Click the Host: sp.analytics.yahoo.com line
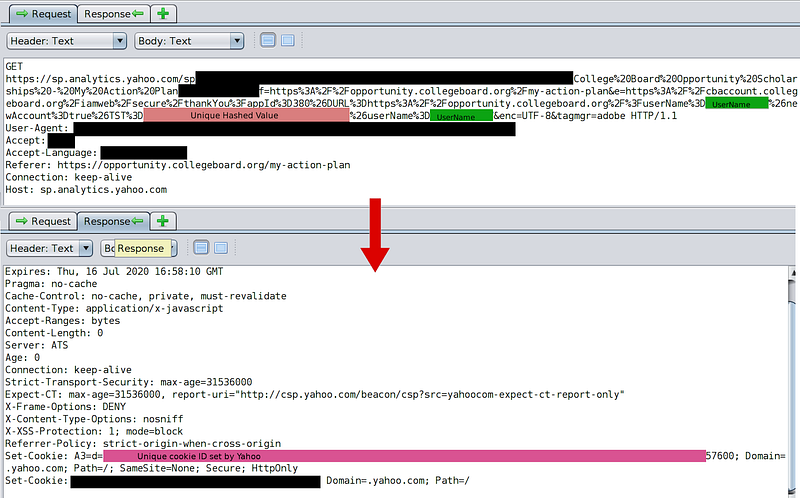The height and width of the screenshot is (498, 800). pos(86,189)
